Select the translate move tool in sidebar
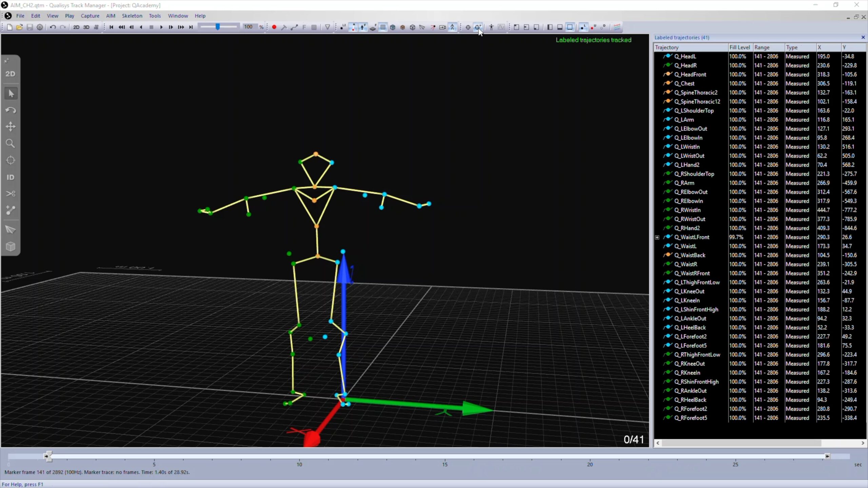This screenshot has width=868, height=488. point(11,127)
